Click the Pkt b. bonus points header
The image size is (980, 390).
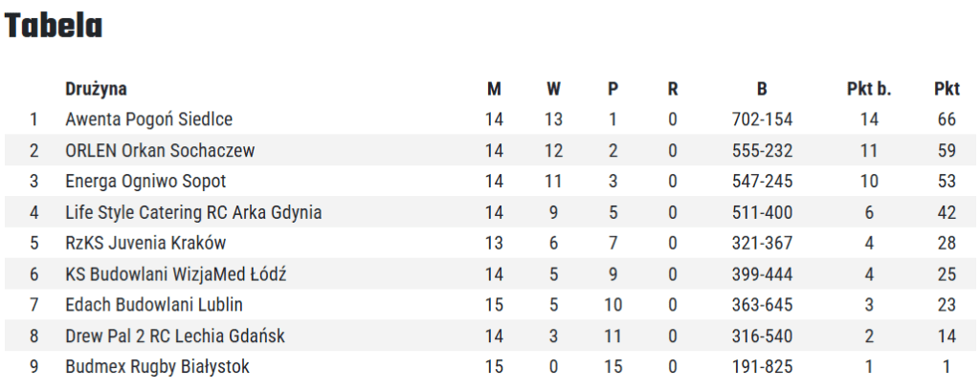click(869, 89)
